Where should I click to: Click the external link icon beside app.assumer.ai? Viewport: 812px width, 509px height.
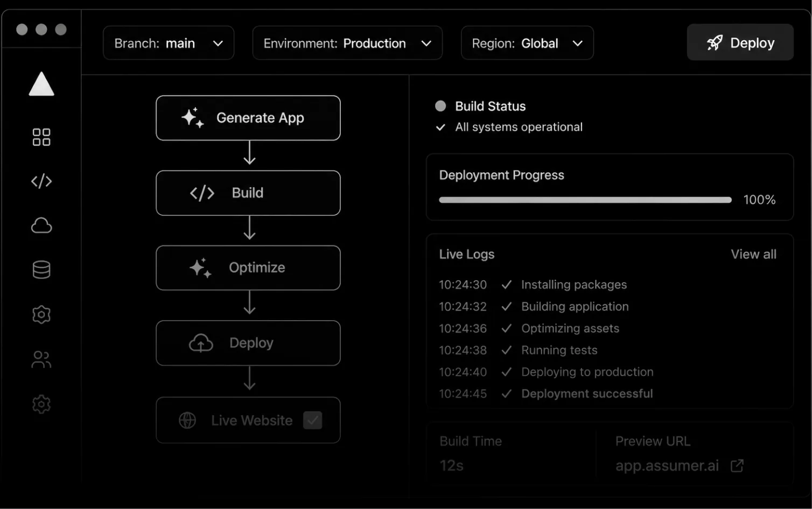pyautogui.click(x=737, y=465)
